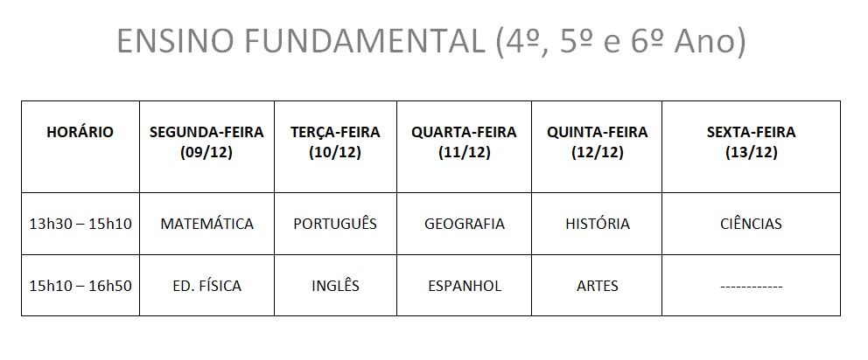Select the QUINTA-FEIRA (12/12) header

[x=597, y=147]
